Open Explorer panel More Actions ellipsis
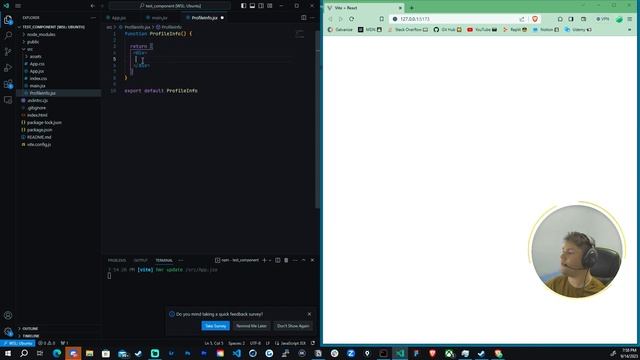Viewport: 640px width, 360px height. pyautogui.click(x=93, y=18)
